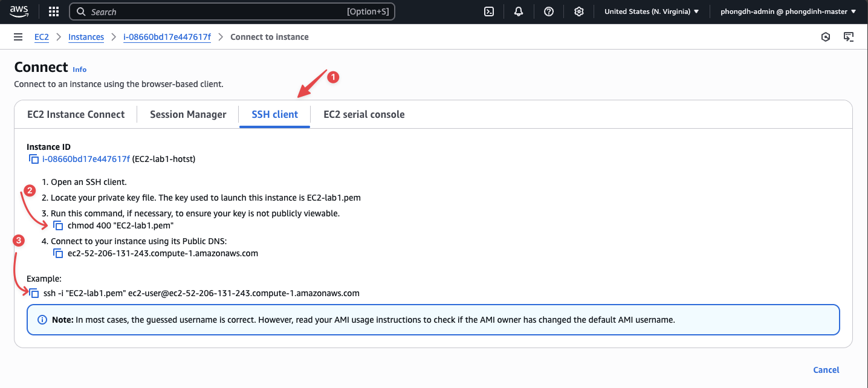This screenshot has height=388, width=868.
Task: Open the phongdh-admin account dropdown
Action: (x=788, y=11)
